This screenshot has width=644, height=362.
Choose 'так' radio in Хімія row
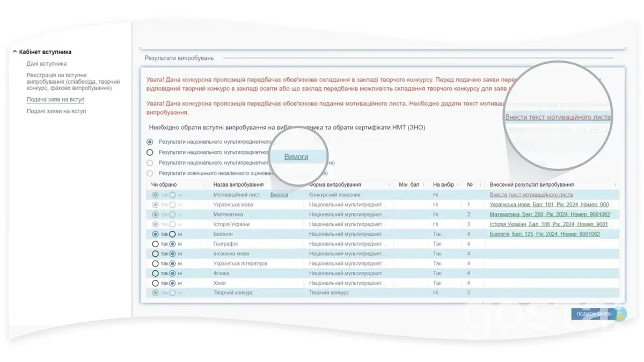156,283
